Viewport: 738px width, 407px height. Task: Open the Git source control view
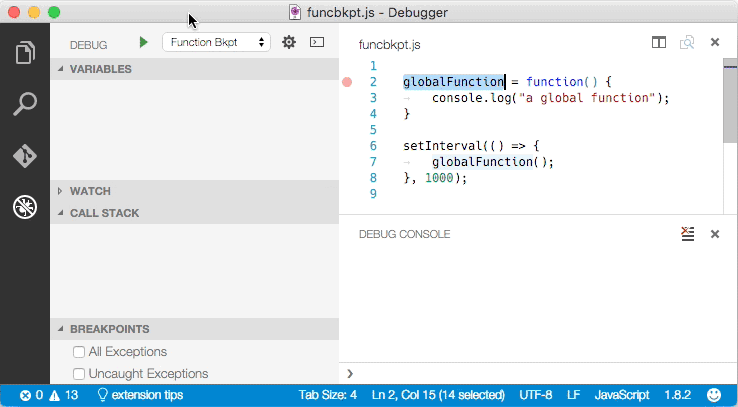coord(25,155)
